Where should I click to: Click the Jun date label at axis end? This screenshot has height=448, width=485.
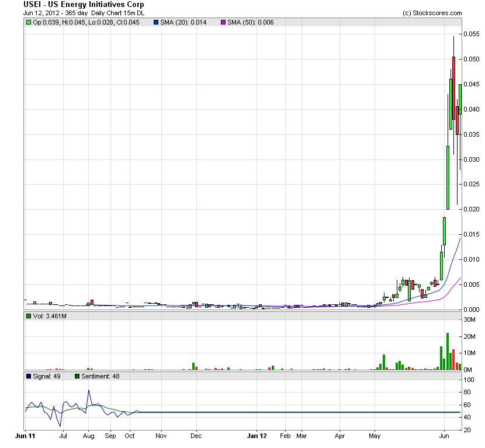point(444,436)
